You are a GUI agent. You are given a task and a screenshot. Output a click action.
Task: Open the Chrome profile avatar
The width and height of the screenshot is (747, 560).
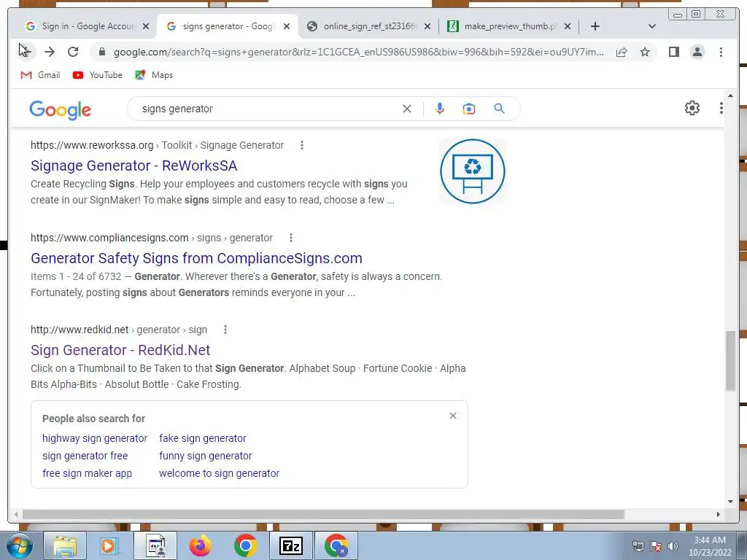[x=697, y=52]
